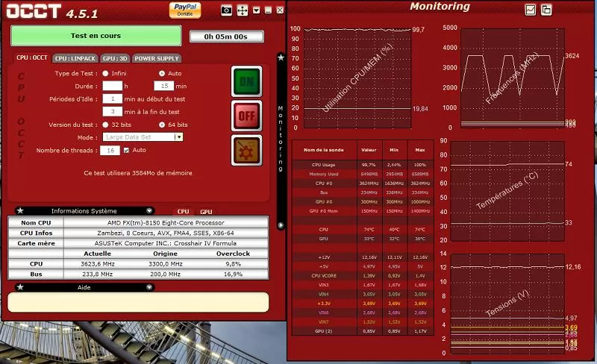Click the AMD FX(tm)-8150 processor name cell
Image resolution: width=597 pixels, height=364 pixels.
coord(166,223)
